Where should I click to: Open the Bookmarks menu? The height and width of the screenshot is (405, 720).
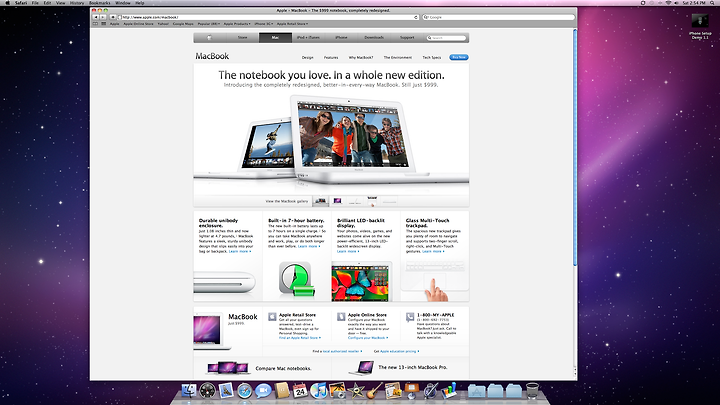tap(100, 3)
